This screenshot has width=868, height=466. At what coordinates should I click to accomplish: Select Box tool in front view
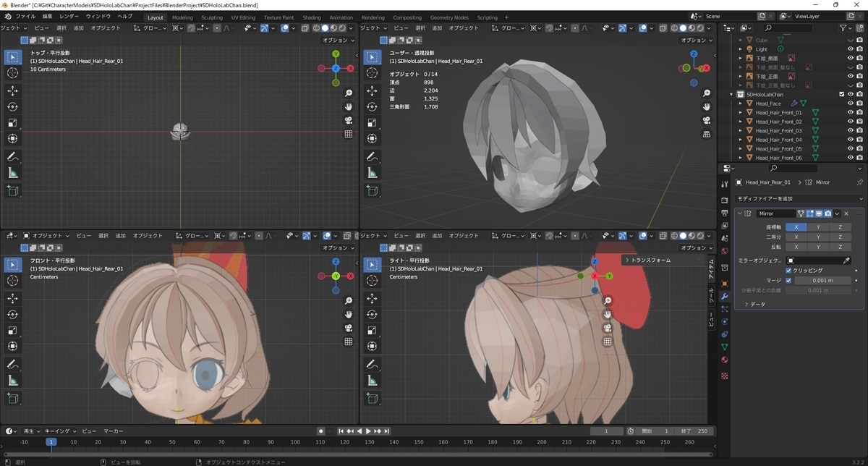(13, 264)
